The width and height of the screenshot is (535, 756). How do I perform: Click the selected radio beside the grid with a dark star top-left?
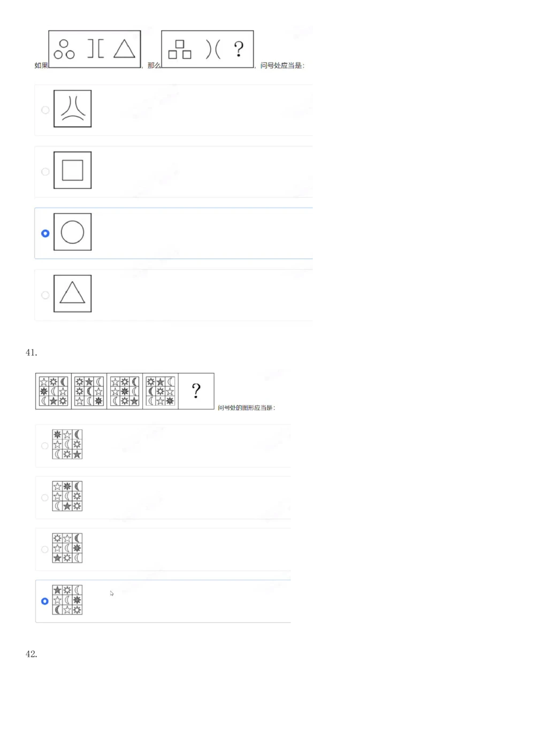[45, 601]
